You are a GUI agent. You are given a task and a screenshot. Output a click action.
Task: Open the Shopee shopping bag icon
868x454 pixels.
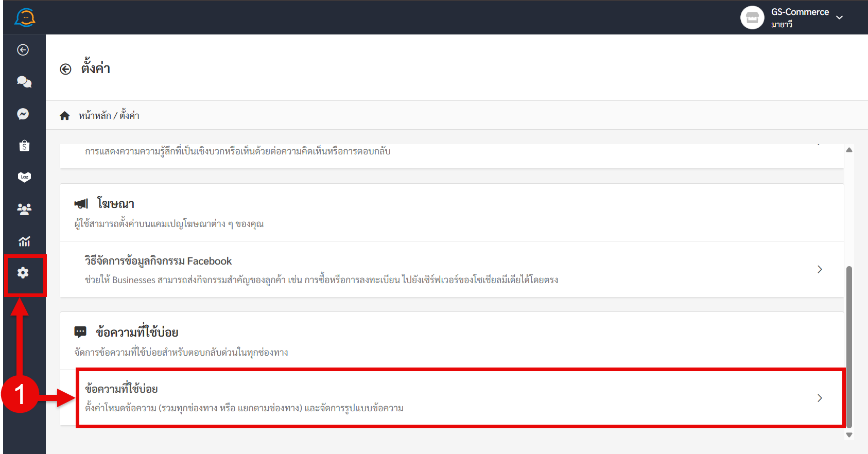click(24, 146)
